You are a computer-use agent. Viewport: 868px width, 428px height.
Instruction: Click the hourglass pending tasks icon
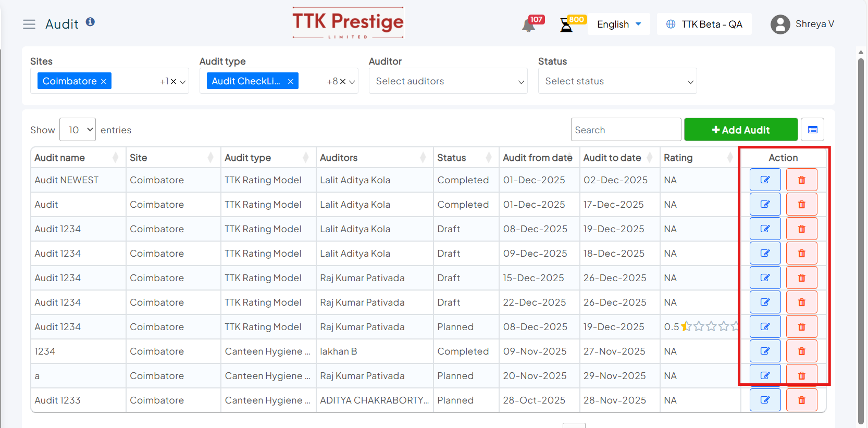click(566, 25)
